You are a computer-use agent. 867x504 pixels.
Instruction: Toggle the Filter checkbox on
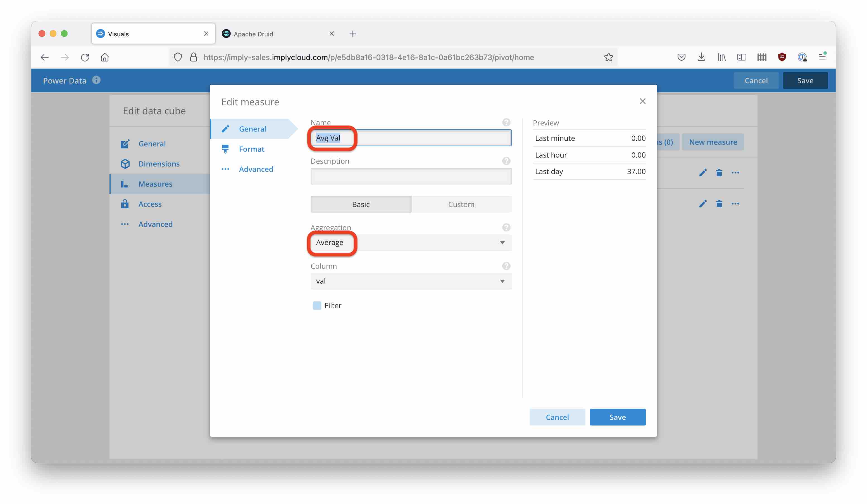[x=316, y=305]
